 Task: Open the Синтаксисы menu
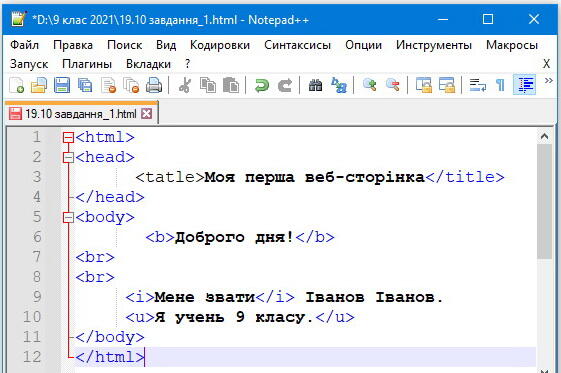pos(297,45)
